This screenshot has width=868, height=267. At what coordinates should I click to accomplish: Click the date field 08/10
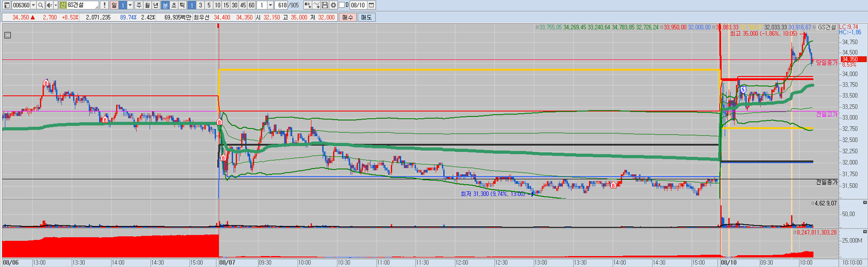click(358, 5)
